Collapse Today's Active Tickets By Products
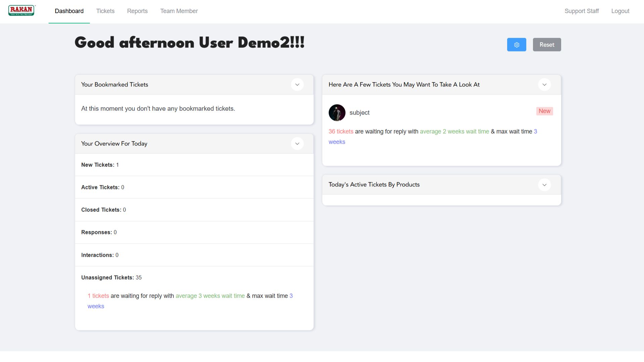 pyautogui.click(x=544, y=185)
